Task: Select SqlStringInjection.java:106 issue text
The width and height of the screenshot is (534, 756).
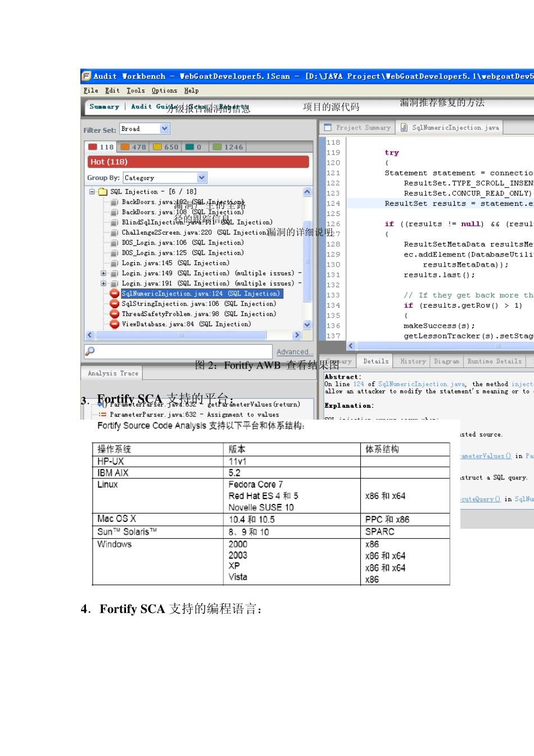Action: coord(198,304)
